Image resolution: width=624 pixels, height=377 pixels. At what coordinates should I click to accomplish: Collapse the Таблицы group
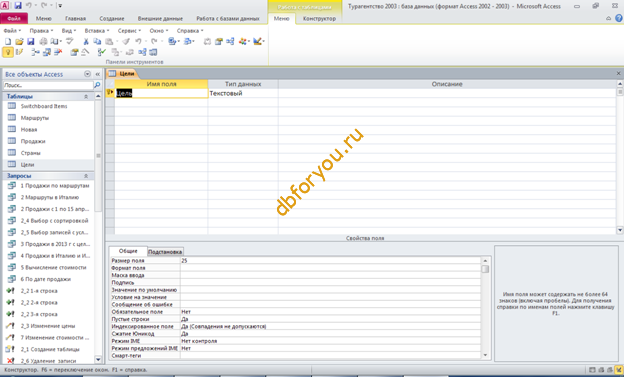(86, 96)
